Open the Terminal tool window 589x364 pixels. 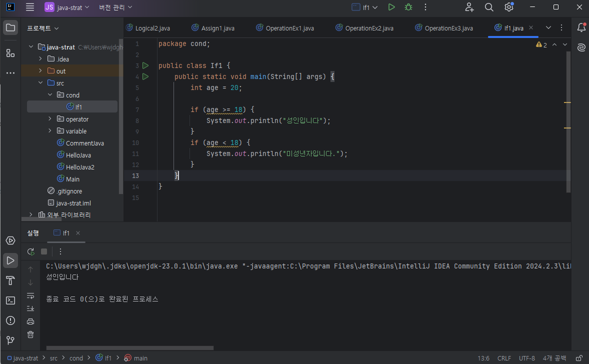[x=10, y=300]
